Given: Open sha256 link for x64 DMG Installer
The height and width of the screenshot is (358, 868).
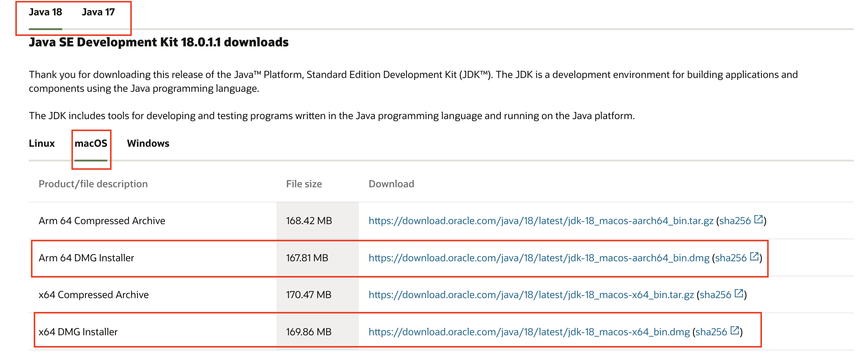Looking at the screenshot, I should coord(711,332).
